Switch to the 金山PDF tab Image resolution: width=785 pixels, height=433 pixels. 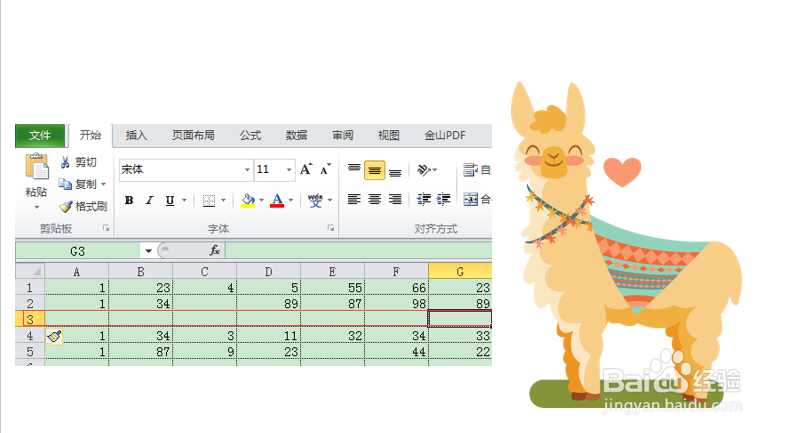(445, 135)
